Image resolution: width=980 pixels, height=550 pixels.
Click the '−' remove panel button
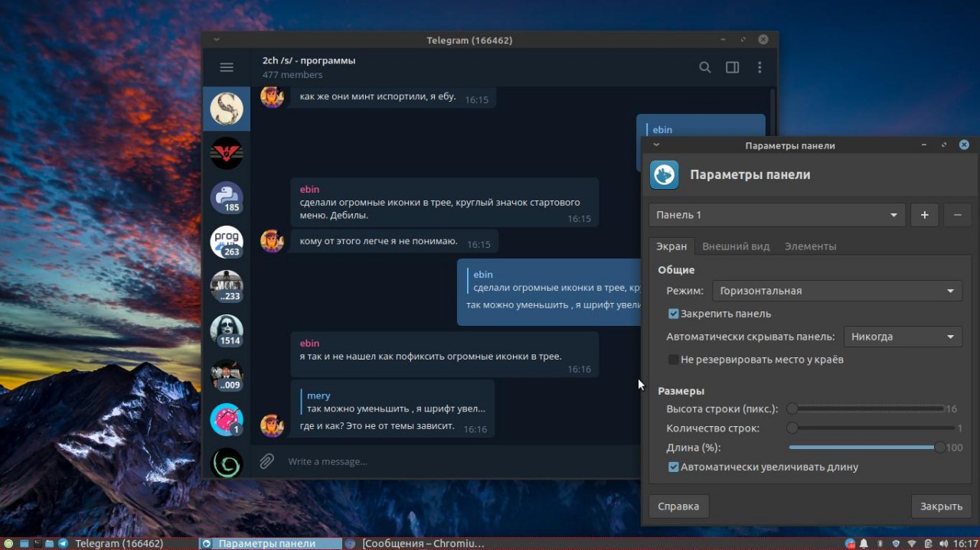point(957,215)
